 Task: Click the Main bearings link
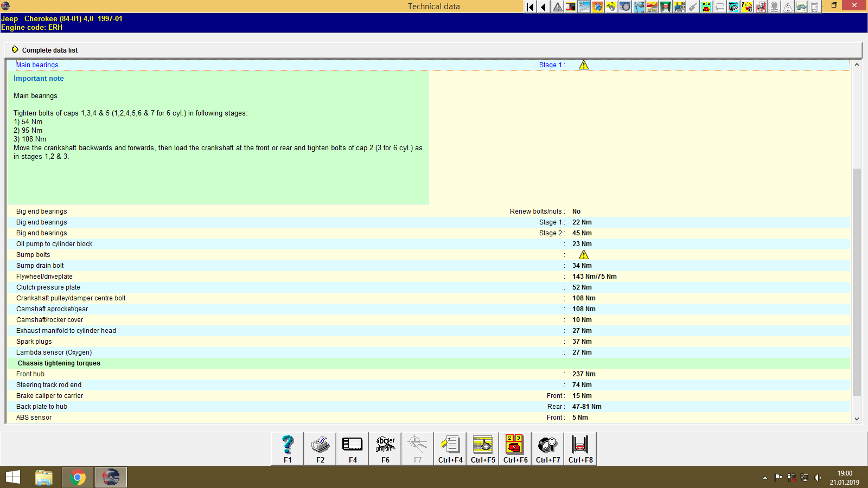(x=37, y=65)
